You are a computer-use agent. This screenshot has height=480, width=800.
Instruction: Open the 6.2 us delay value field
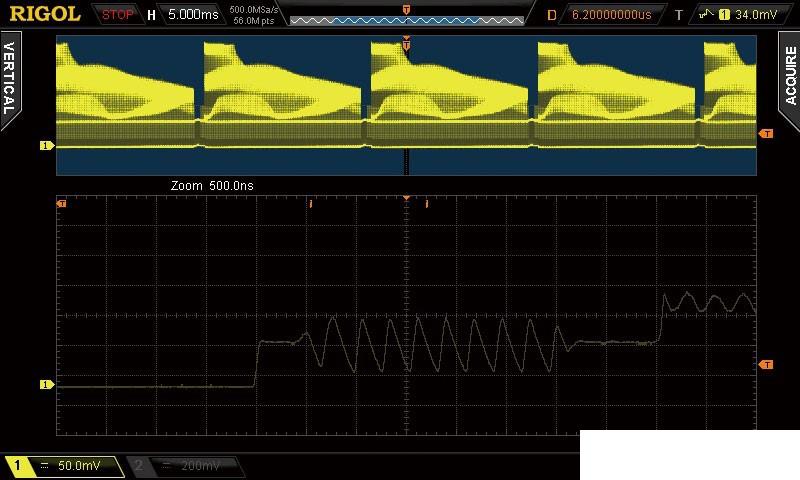click(x=610, y=15)
